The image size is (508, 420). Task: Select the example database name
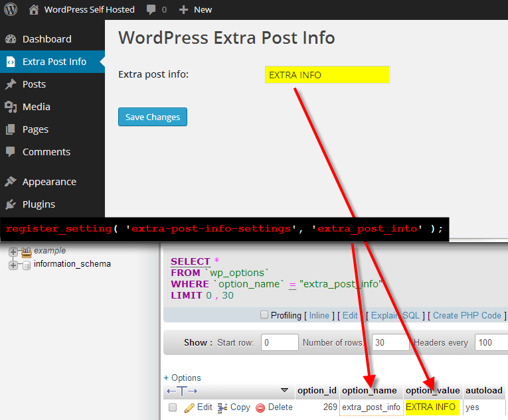pos(50,251)
